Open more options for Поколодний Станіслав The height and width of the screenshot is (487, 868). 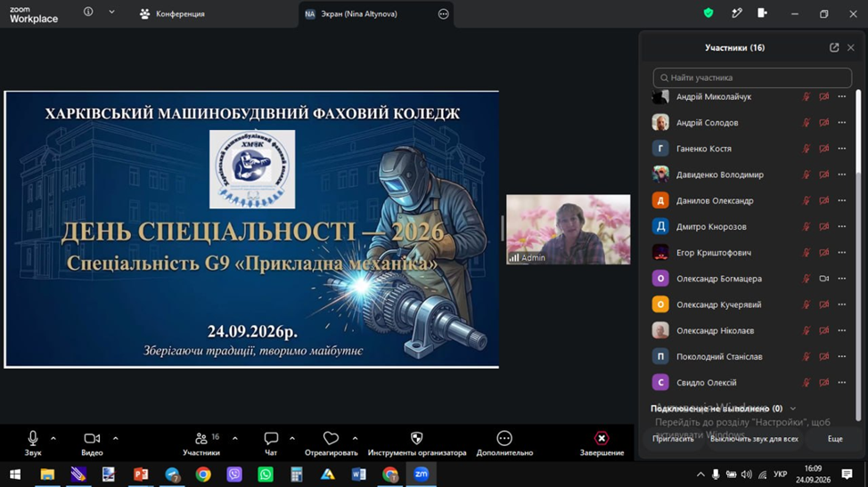(x=842, y=356)
